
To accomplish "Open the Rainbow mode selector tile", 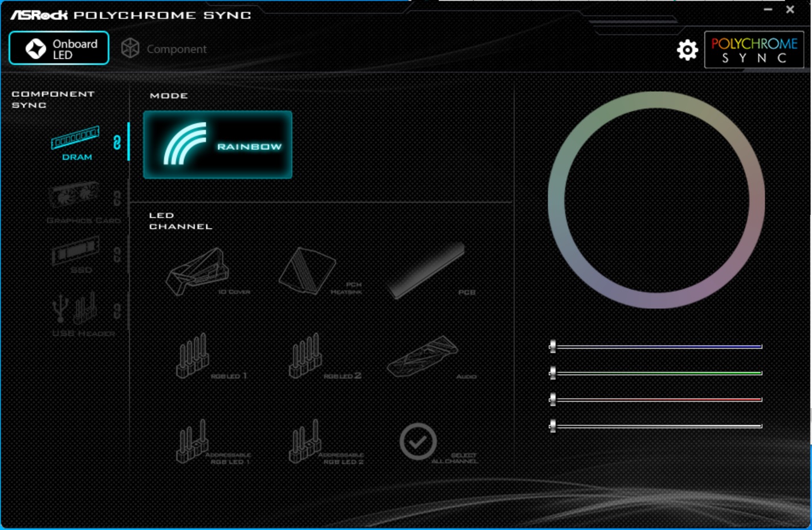I will click(218, 145).
